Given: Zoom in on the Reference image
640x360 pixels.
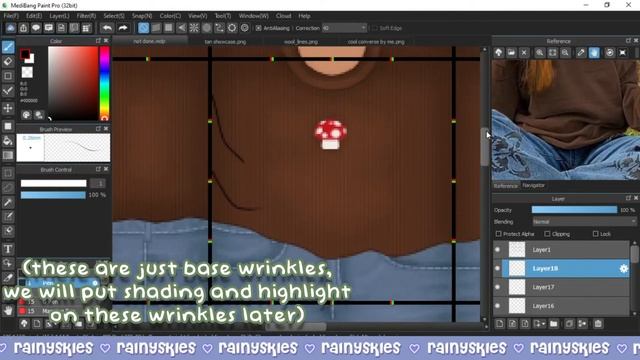Looking at the screenshot, I should (x=540, y=53).
